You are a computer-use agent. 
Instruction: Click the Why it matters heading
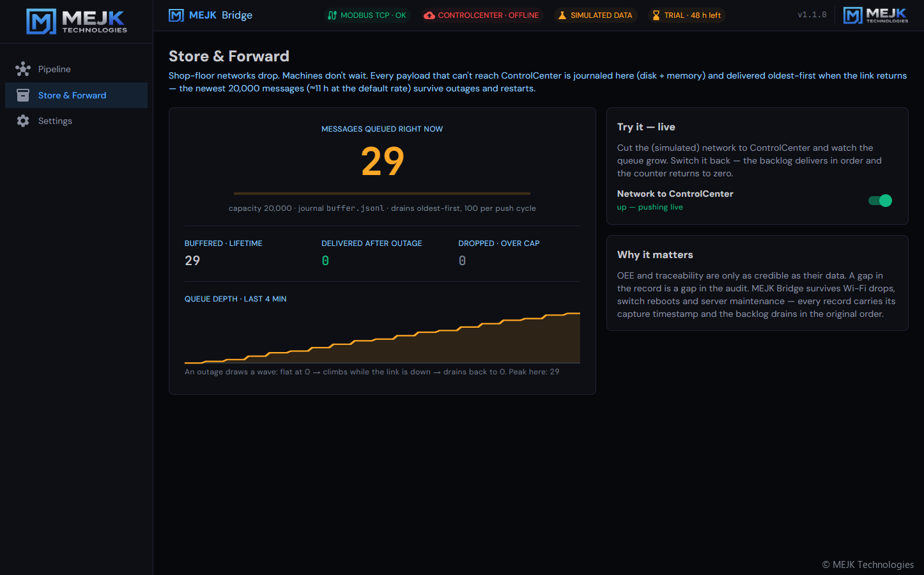(655, 255)
